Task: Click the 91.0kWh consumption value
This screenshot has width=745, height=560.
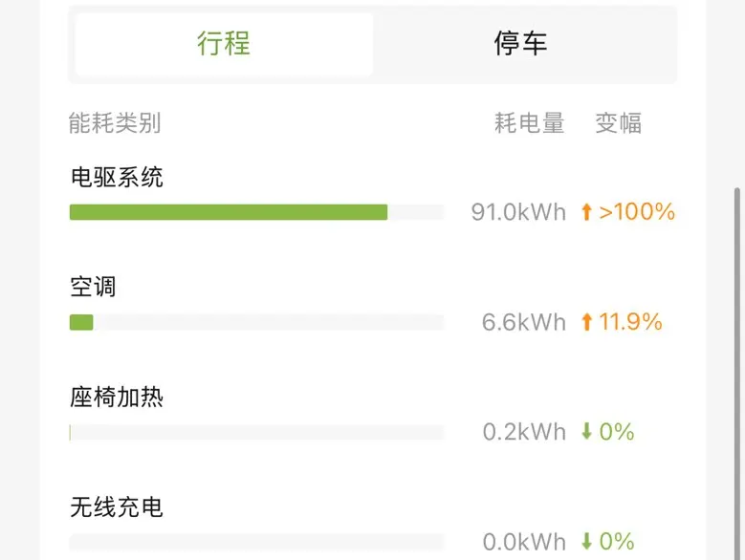Action: [518, 212]
